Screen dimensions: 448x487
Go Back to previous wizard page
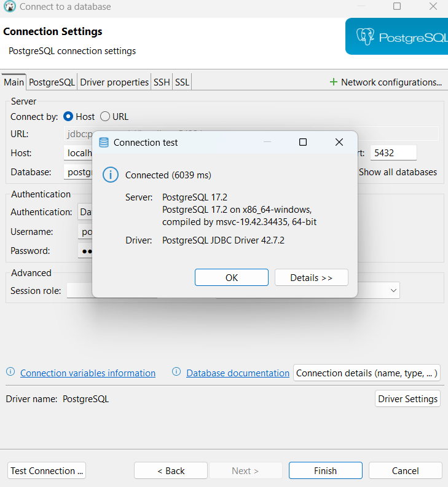171,470
